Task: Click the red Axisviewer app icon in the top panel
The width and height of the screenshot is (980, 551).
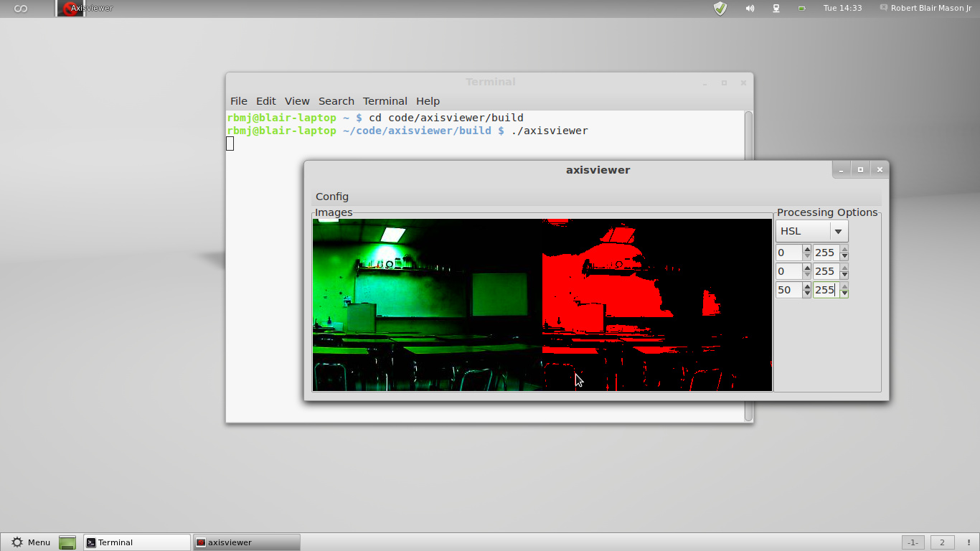Action: pos(70,9)
